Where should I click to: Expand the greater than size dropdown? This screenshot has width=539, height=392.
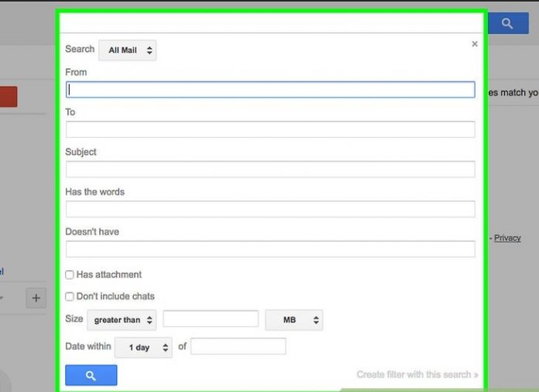[x=122, y=319]
